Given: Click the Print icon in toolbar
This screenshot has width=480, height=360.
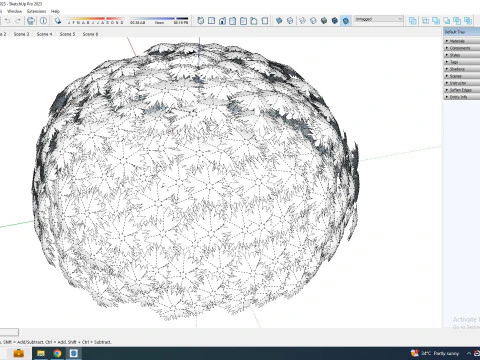Looking at the screenshot, I should coord(31,21).
